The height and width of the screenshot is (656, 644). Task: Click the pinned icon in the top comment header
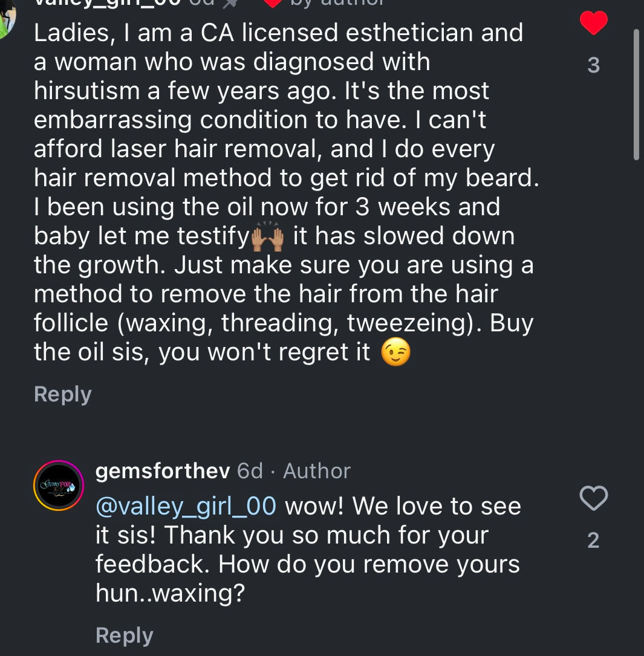[229, 2]
